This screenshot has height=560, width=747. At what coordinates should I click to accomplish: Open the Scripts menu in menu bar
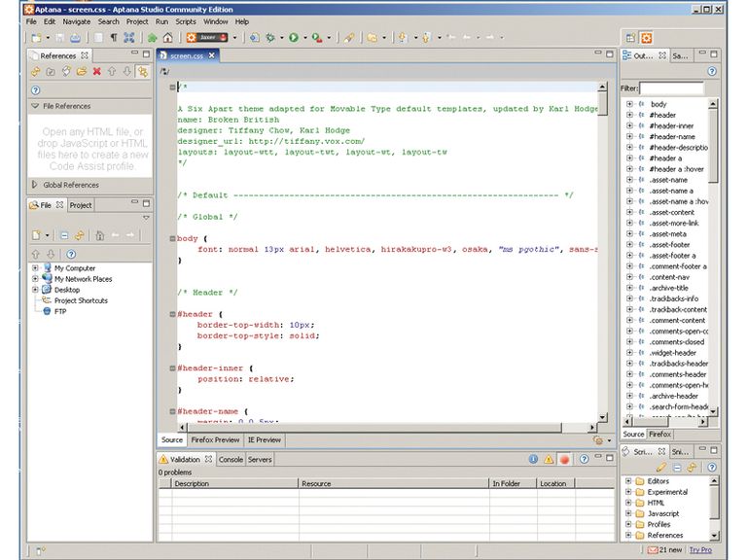(x=186, y=21)
